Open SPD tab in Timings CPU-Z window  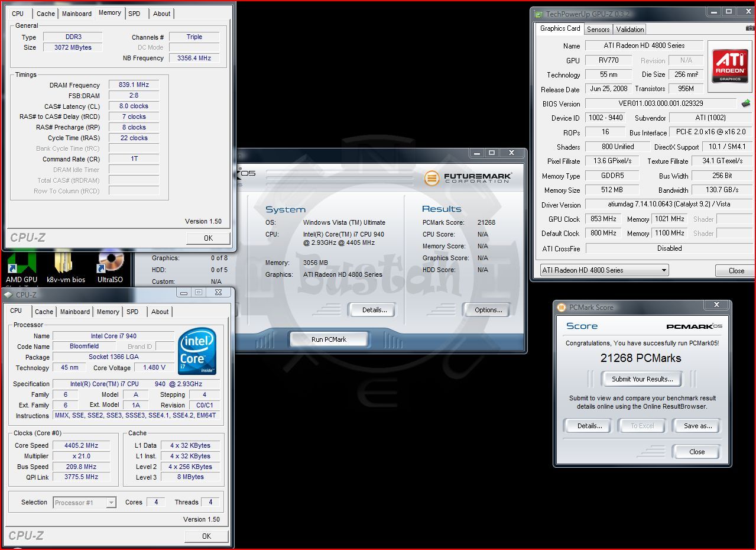[134, 14]
